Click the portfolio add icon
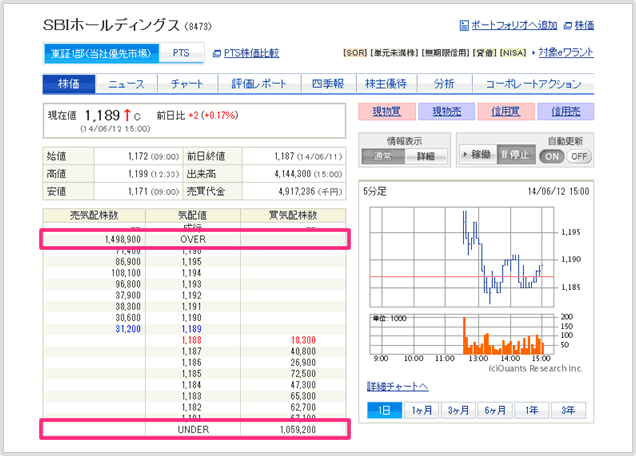The height and width of the screenshot is (456, 636). (464, 26)
